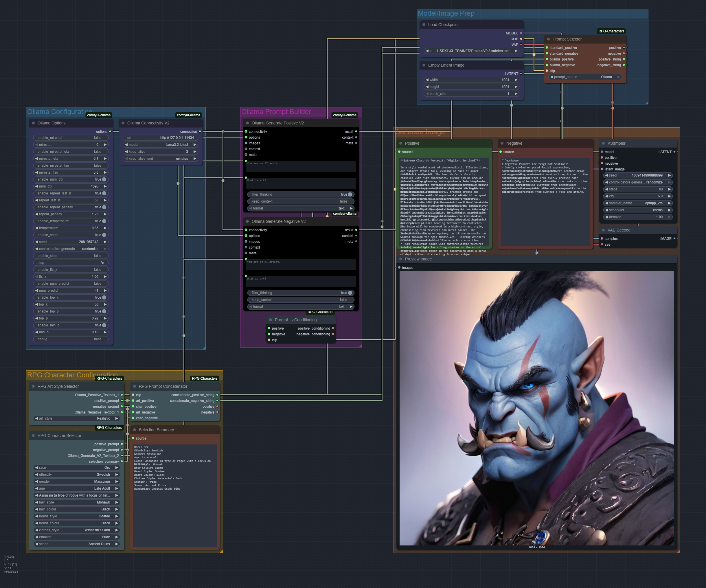The height and width of the screenshot is (588, 706).
Task: Collapse the Empty Latent Image node dot
Action: 424,65
